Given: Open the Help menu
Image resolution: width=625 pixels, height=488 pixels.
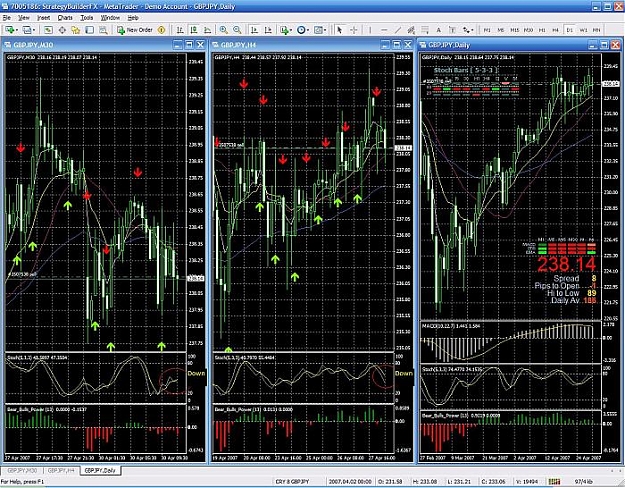Looking at the screenshot, I should pos(133,18).
